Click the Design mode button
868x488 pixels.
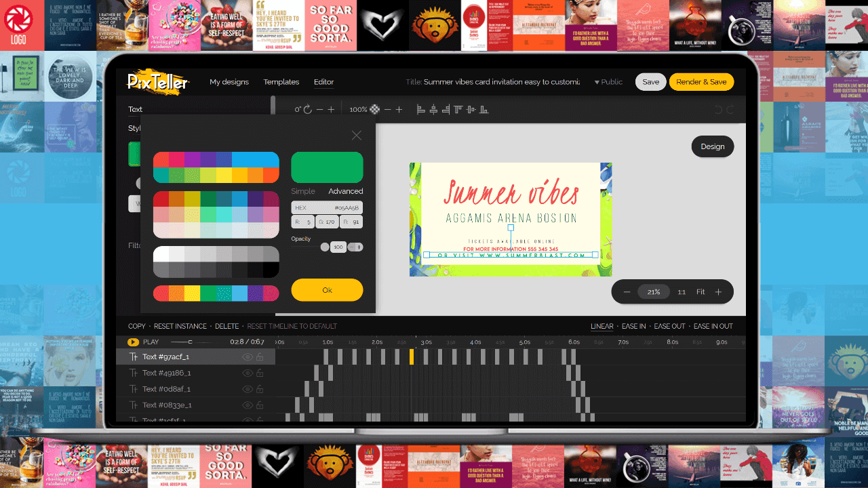coord(713,146)
